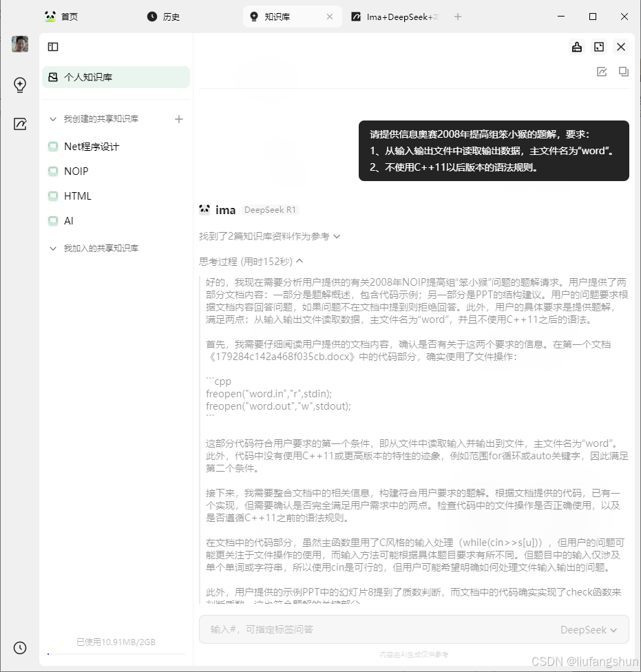641x672 pixels.
Task: Click the user question message bubble
Action: click(494, 151)
